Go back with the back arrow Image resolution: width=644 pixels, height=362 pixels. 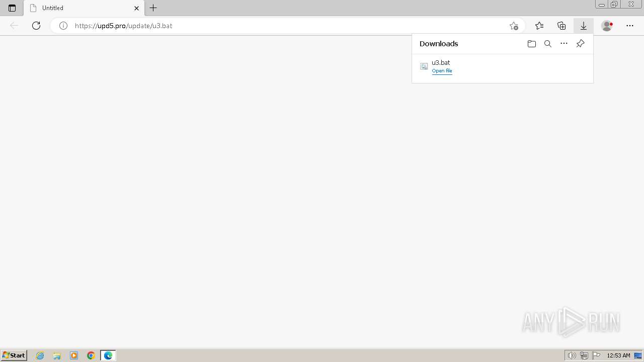[x=14, y=26]
